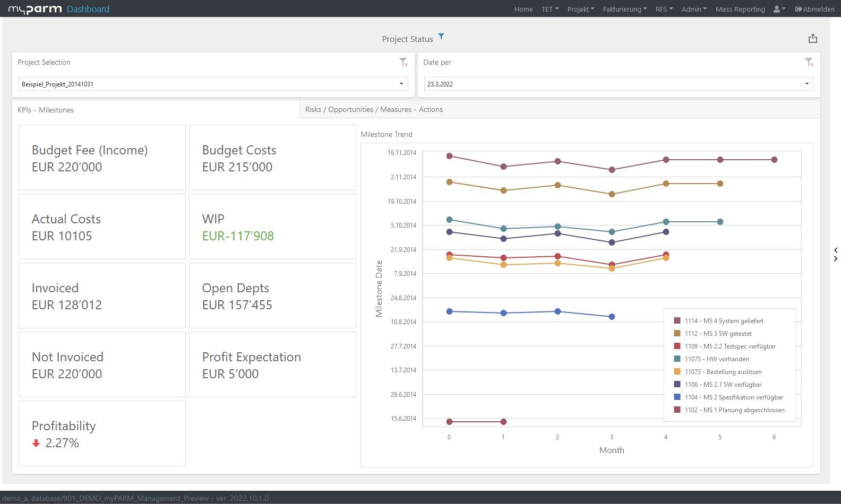Open the user account icon menu
Screen dimensions: 841x504
click(779, 9)
